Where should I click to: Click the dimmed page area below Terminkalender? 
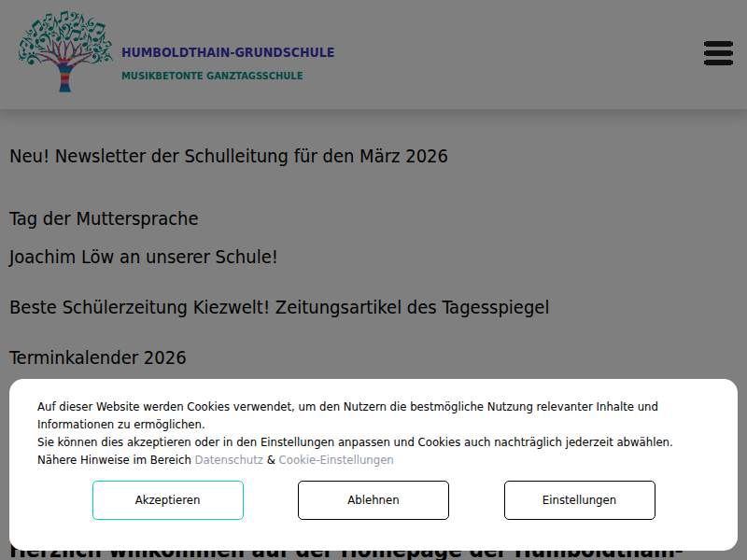(467, 370)
